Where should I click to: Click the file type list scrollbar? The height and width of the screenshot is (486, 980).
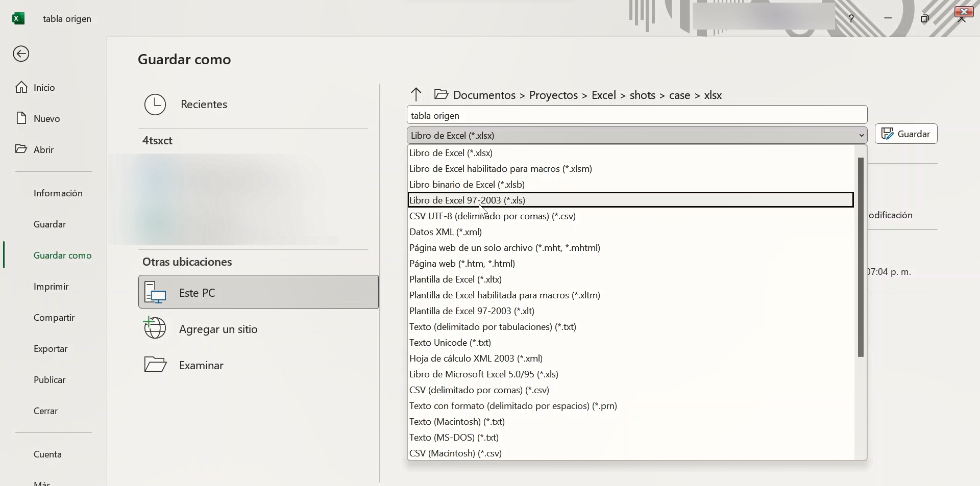(861, 257)
